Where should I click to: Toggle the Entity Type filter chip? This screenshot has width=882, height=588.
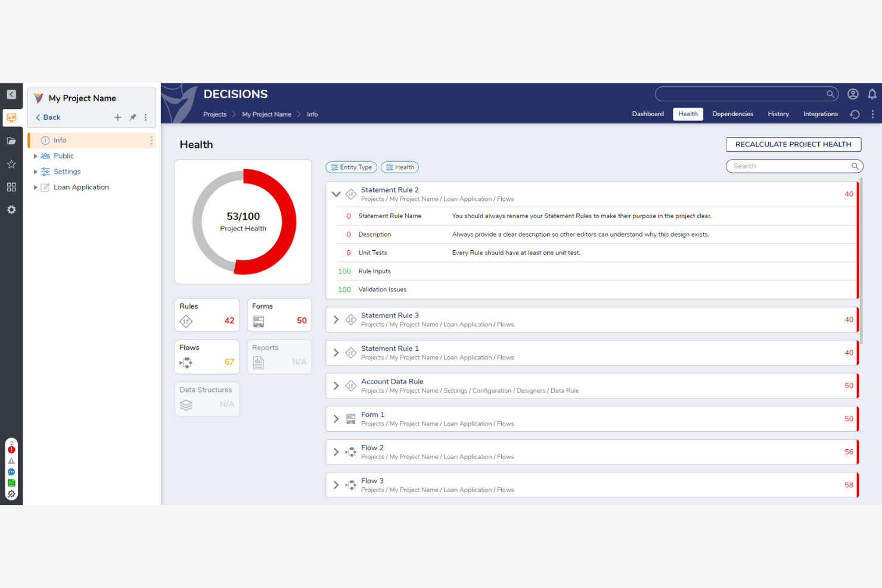tap(351, 167)
